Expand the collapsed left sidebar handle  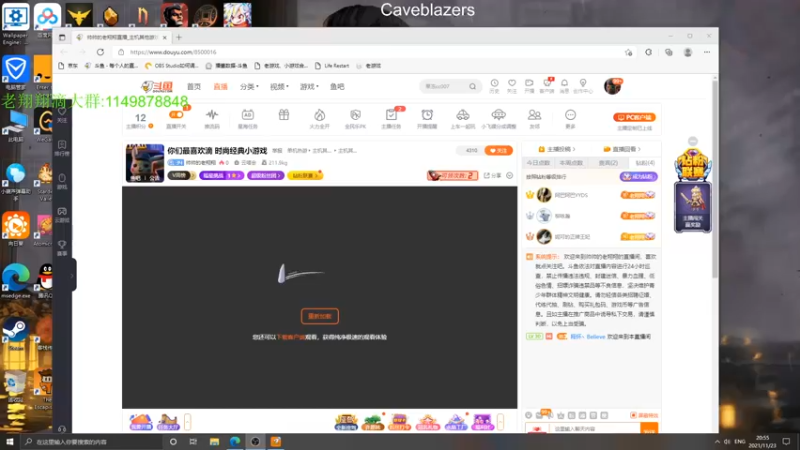click(x=72, y=275)
